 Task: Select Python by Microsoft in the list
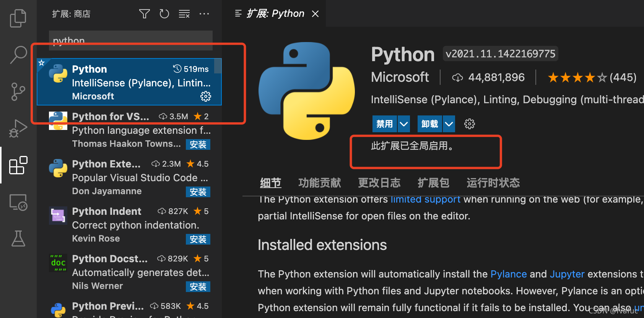pos(129,82)
